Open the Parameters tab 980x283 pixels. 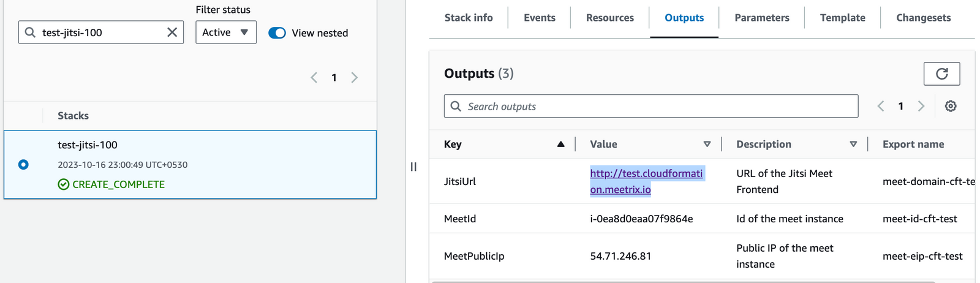[762, 18]
